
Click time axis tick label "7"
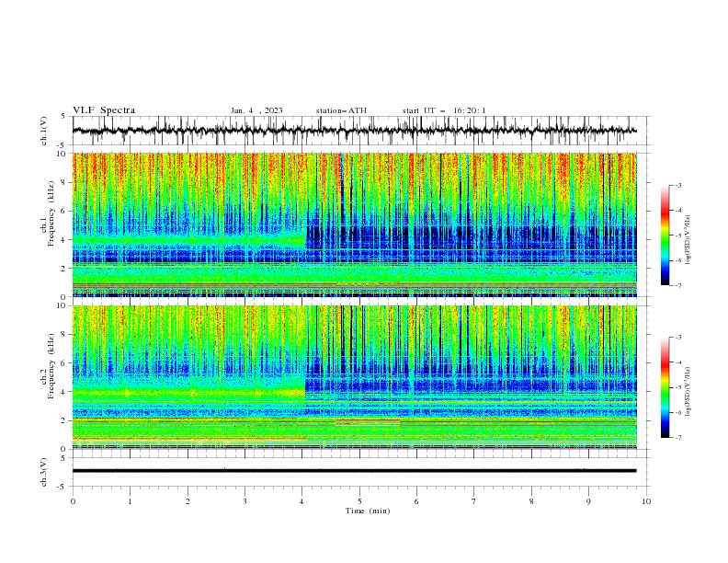(474, 501)
